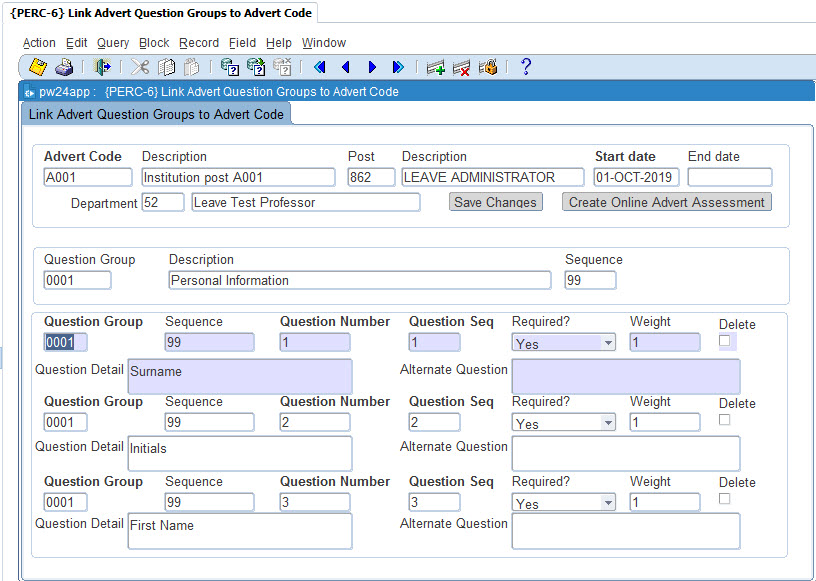This screenshot has width=816, height=581.
Task: Click the Remove Record red X icon
Action: pos(462,67)
